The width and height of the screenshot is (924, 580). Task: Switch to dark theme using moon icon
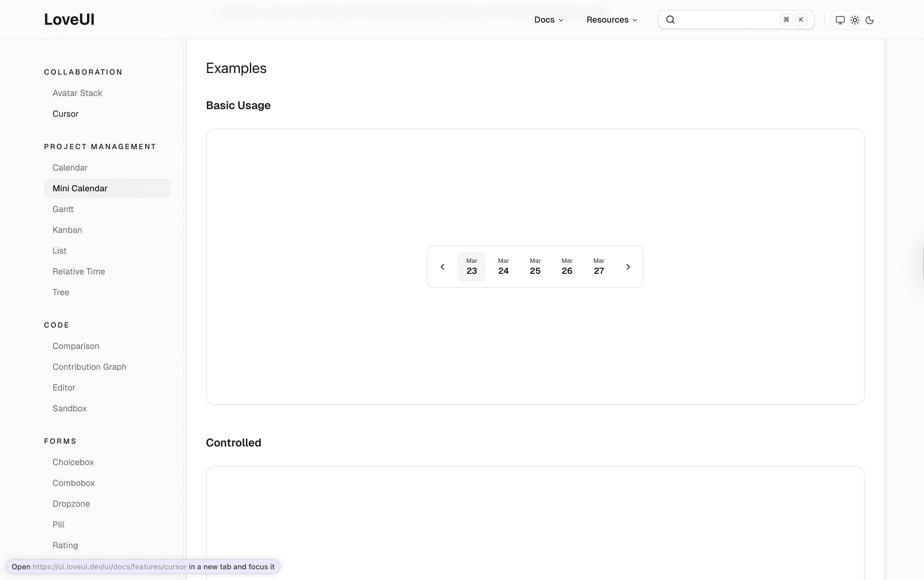click(869, 20)
